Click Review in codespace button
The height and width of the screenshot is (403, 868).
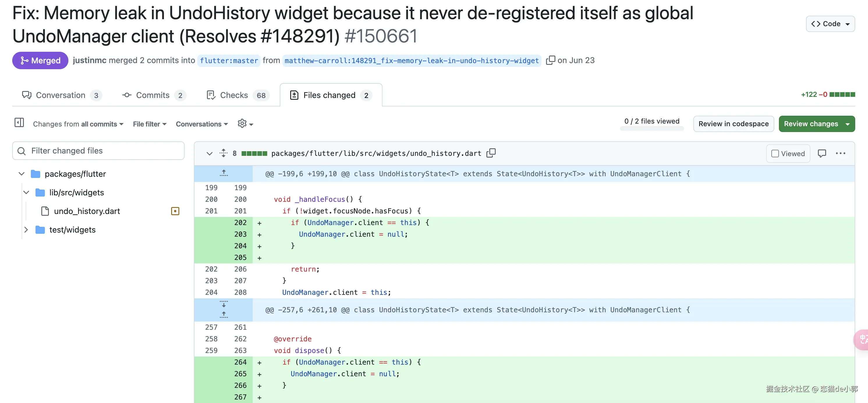(733, 124)
